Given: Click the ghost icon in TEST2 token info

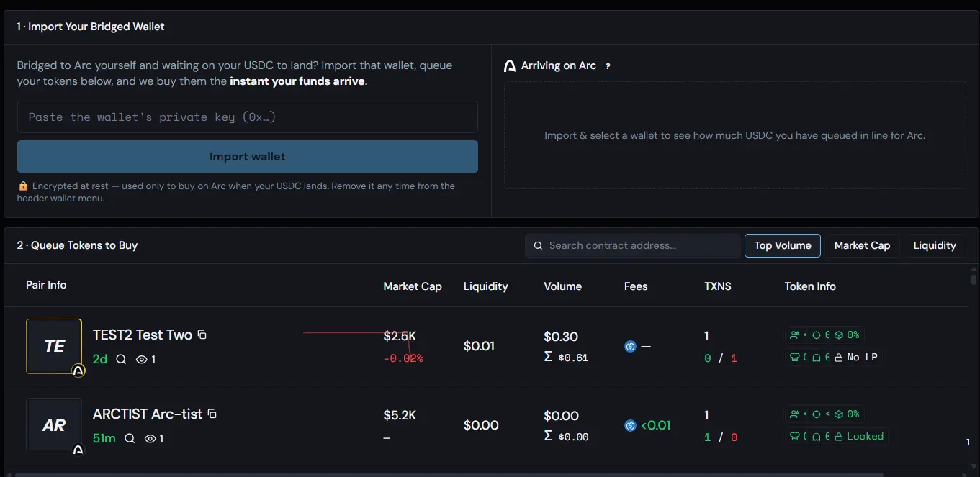Looking at the screenshot, I should 817,358.
